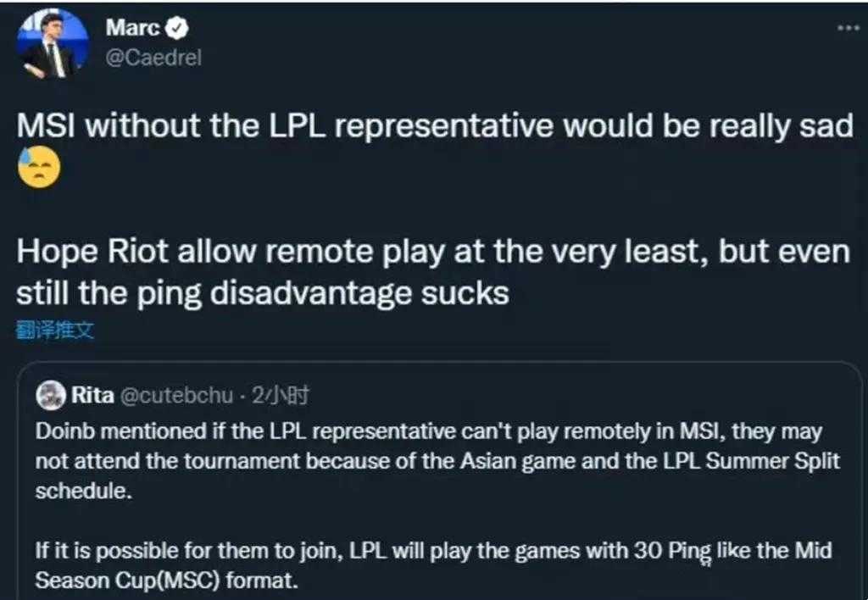
Task: Click the quoted text mentioning Mid Season Cup
Action: click(x=433, y=565)
